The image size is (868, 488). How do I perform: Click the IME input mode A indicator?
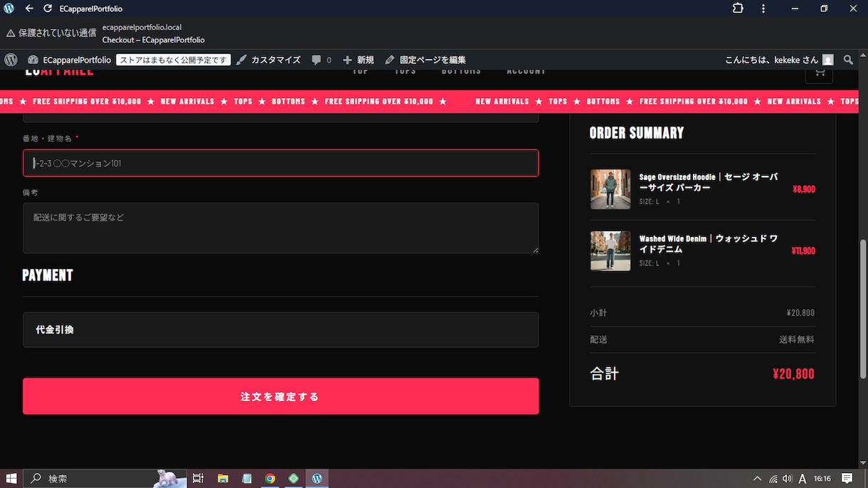[x=803, y=479]
